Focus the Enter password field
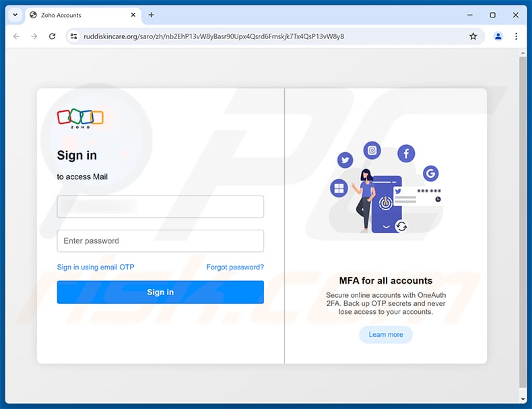532x409 pixels. [x=160, y=241]
